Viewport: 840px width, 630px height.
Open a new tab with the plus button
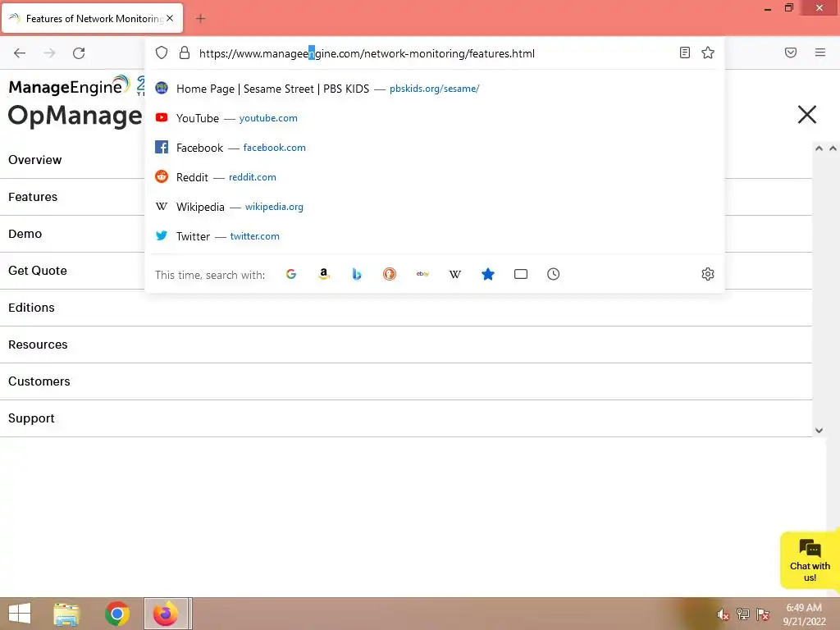click(x=200, y=19)
